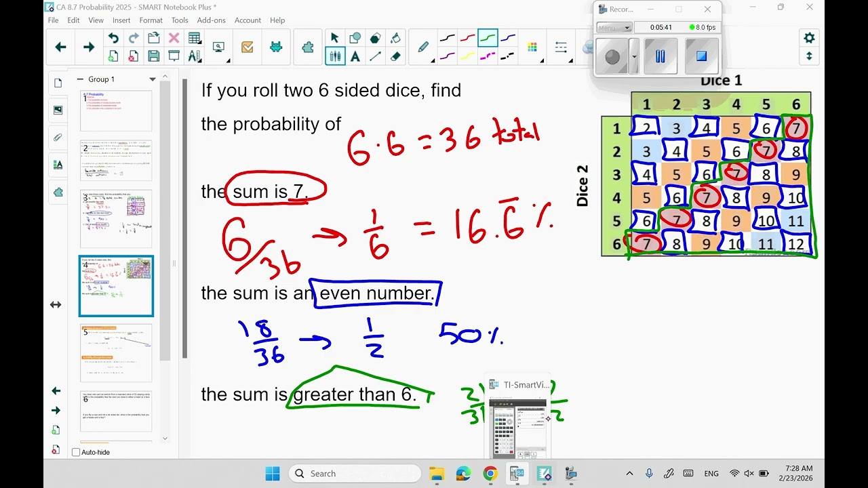
Task: Open the Insert menu
Action: [121, 20]
